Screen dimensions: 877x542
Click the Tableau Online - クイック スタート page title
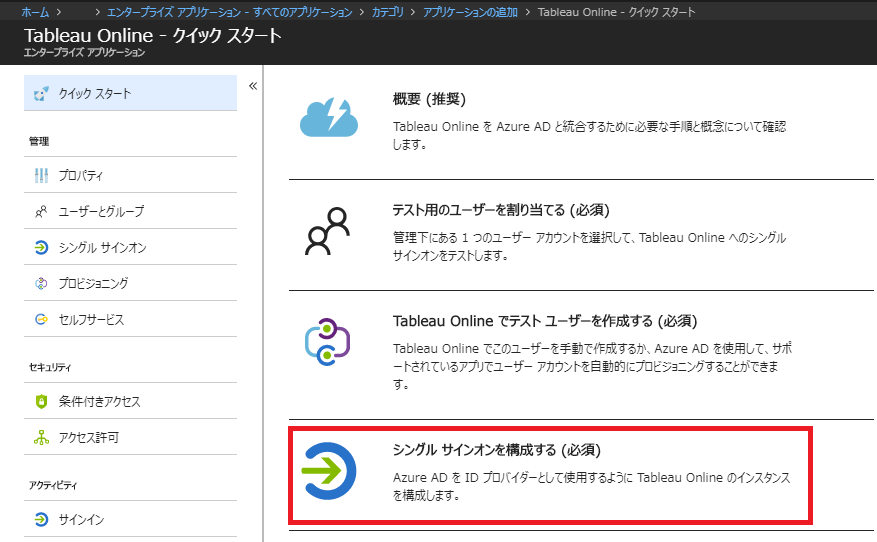point(153,35)
